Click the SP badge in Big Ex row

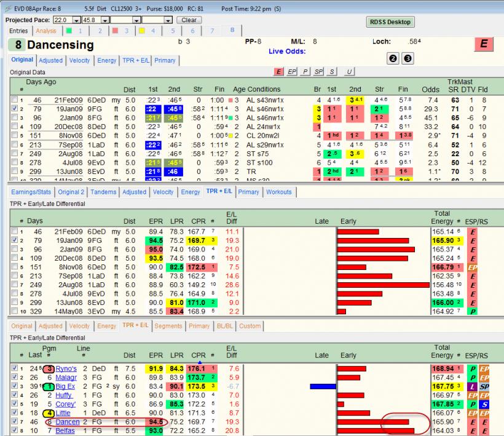point(484,386)
